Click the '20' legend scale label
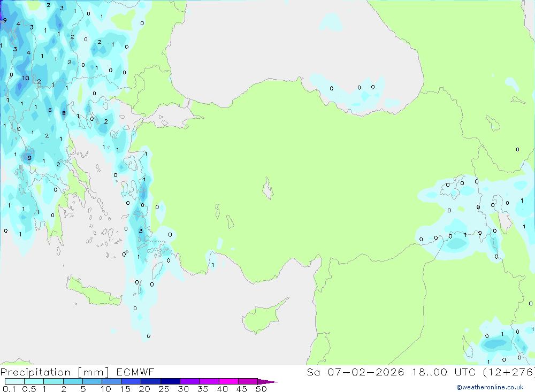Screen dimensions: 535x392 click(144, 389)
